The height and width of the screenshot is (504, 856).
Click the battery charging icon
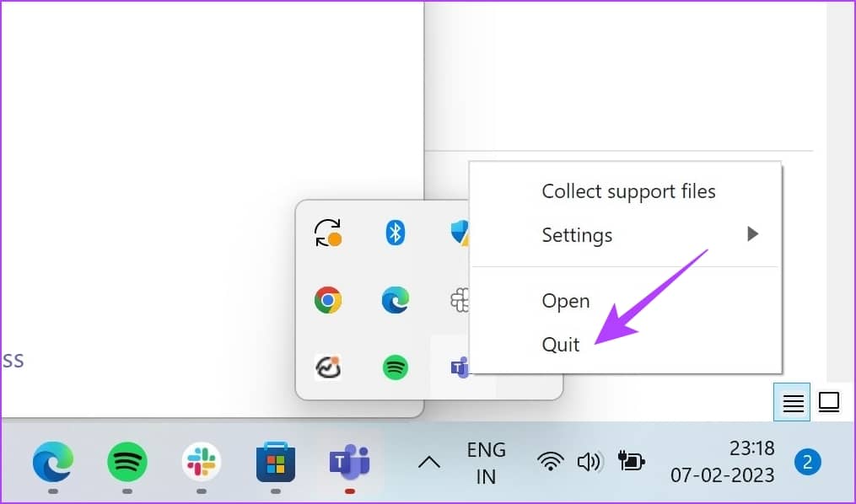click(631, 462)
